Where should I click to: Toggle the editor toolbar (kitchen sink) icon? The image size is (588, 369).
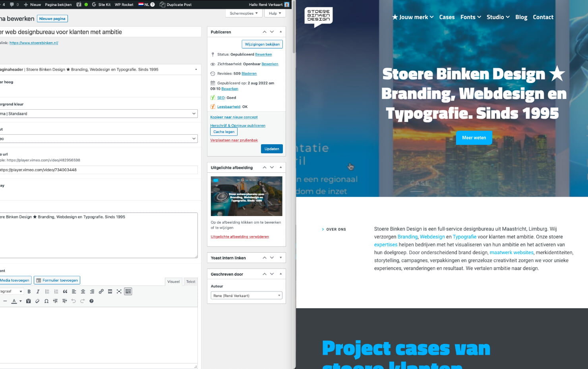tap(128, 292)
